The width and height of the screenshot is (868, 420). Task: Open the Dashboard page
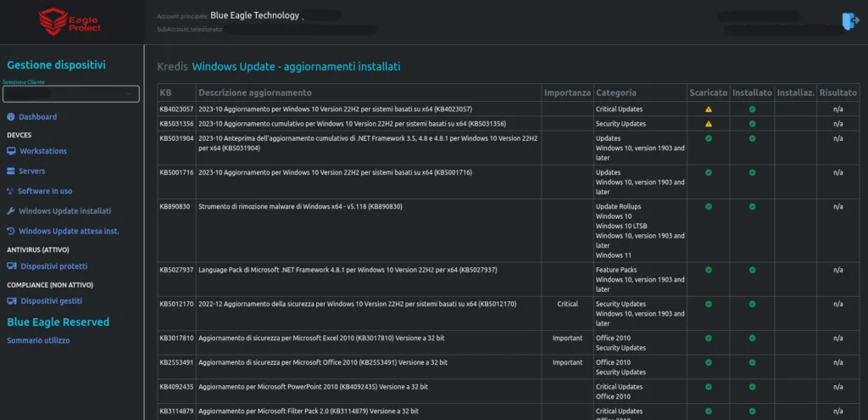37,117
